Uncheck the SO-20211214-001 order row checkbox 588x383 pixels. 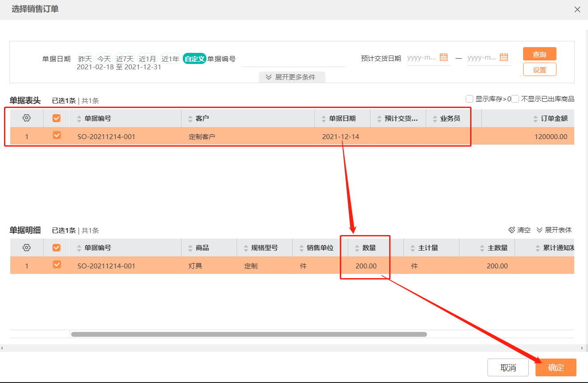[x=56, y=136]
